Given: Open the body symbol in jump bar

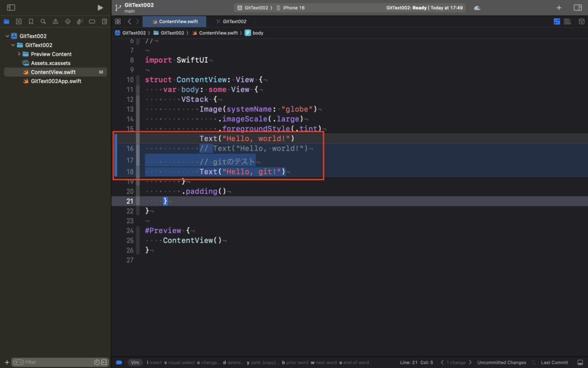Looking at the screenshot, I should coord(254,33).
